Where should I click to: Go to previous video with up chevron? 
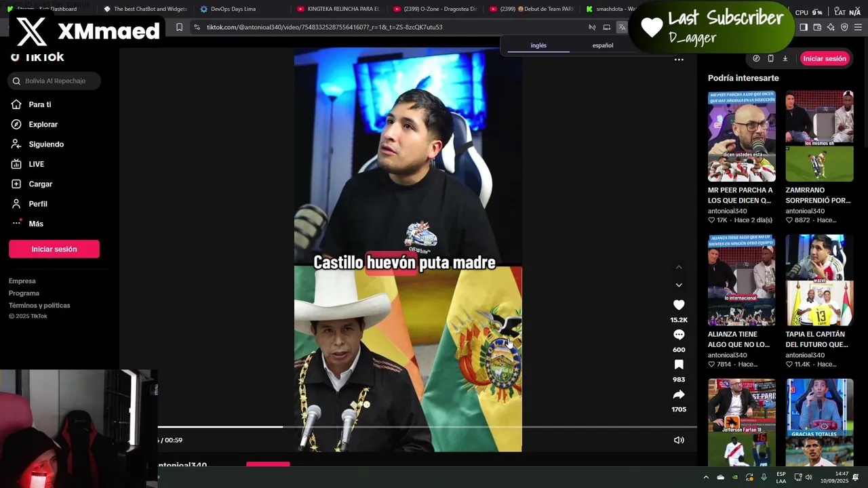tap(679, 267)
